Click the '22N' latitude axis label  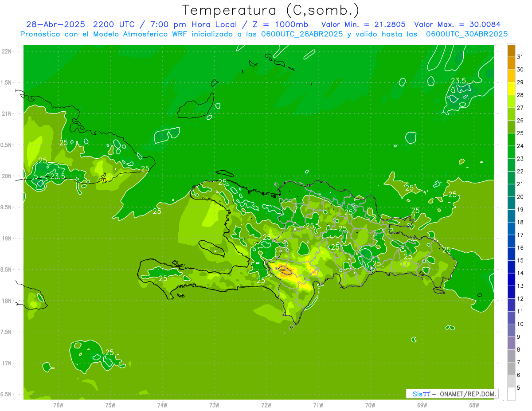click(x=8, y=51)
